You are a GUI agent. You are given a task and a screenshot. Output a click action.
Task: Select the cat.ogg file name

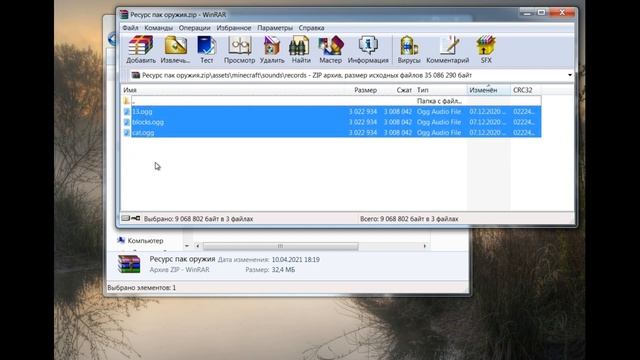pos(143,133)
